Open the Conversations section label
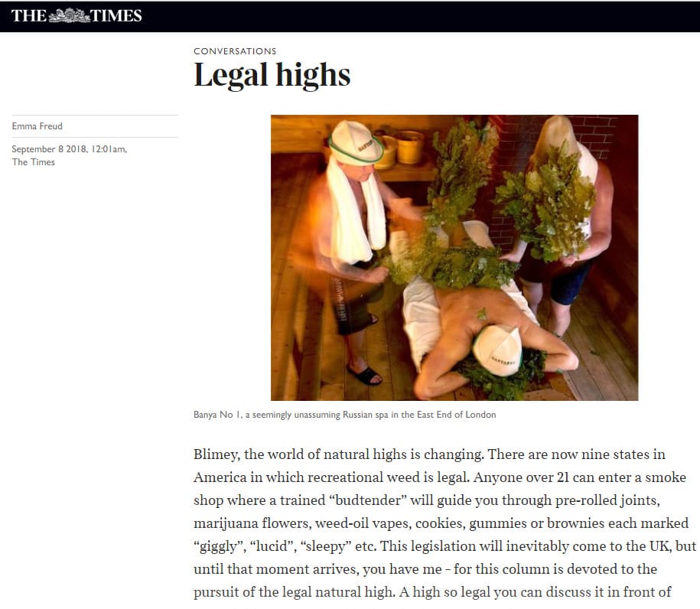The image size is (700, 609). pyautogui.click(x=235, y=51)
